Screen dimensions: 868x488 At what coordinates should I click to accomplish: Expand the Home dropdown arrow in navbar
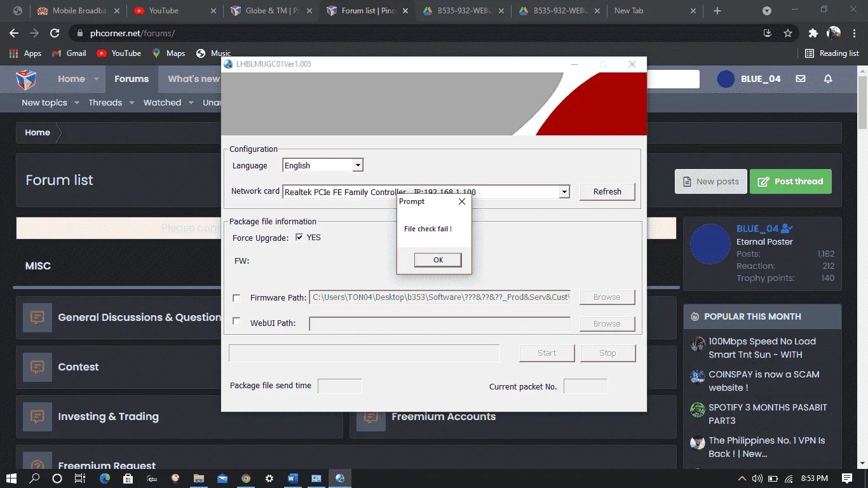[97, 79]
